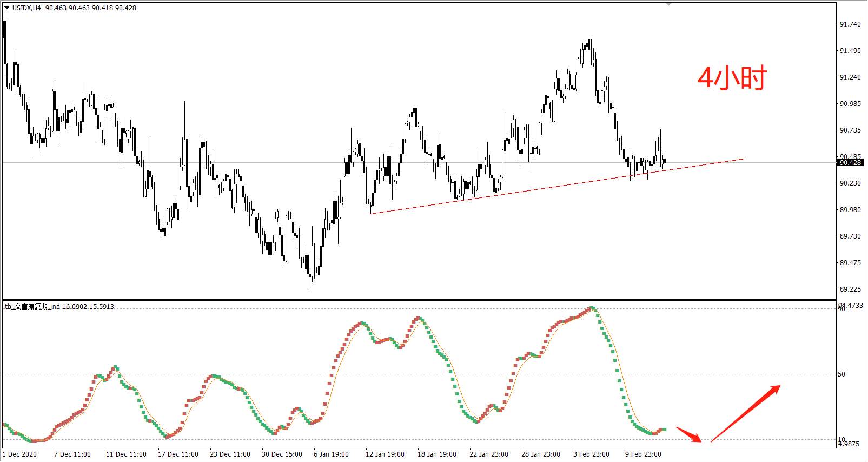Click the 89.980 price axis label

(850, 210)
